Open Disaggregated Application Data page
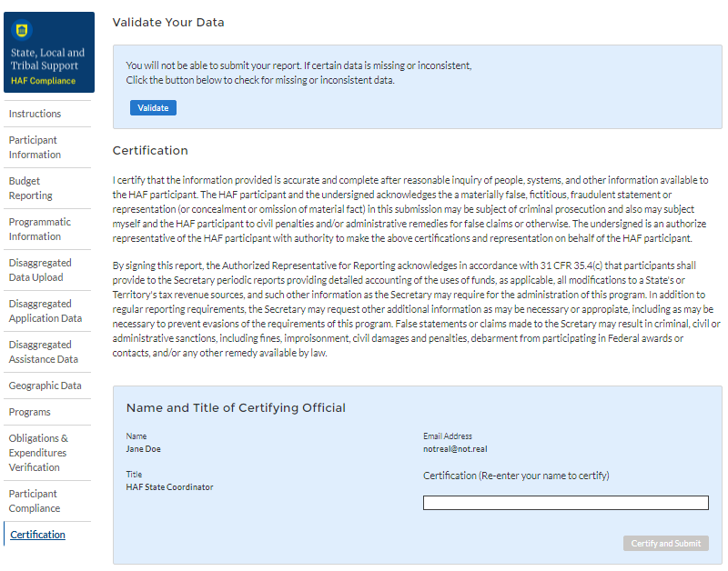The width and height of the screenshot is (728, 571). pyautogui.click(x=45, y=311)
